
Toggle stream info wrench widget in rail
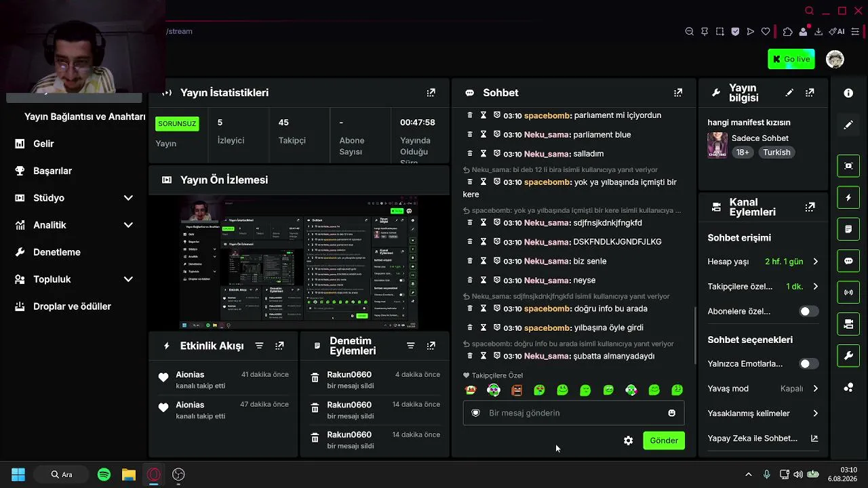(x=848, y=356)
